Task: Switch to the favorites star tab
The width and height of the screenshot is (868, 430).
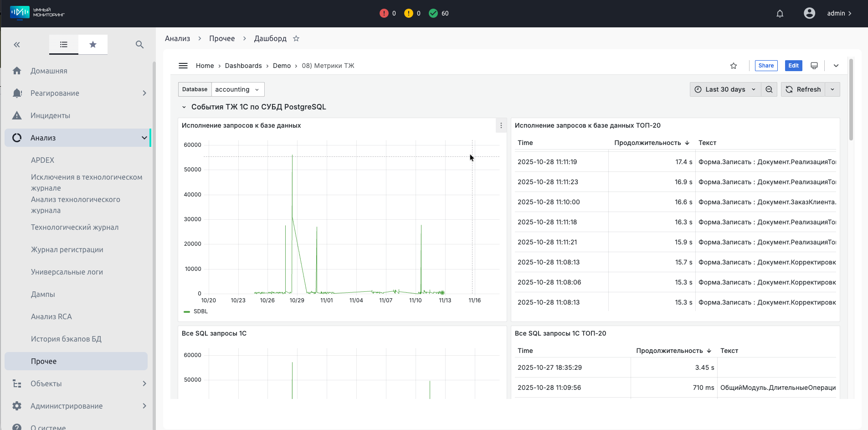Action: click(x=93, y=45)
